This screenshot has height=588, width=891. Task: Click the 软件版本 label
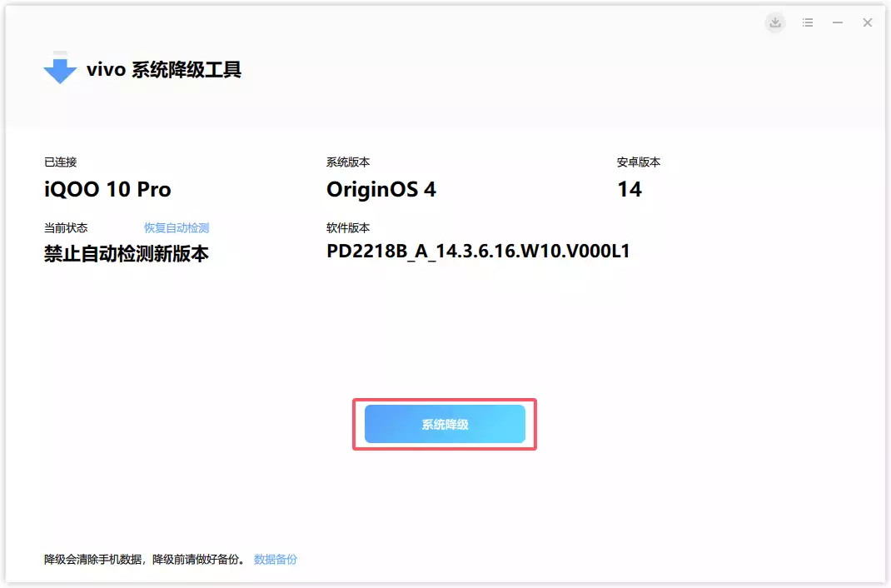pyautogui.click(x=348, y=228)
